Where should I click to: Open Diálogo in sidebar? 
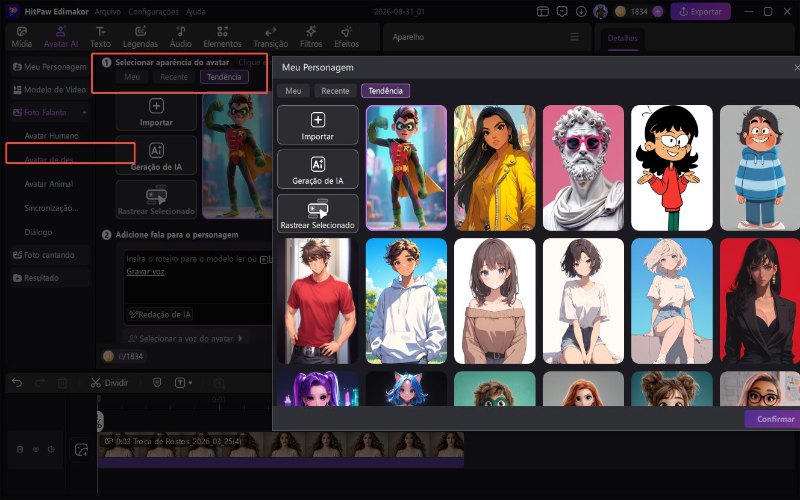coord(39,232)
